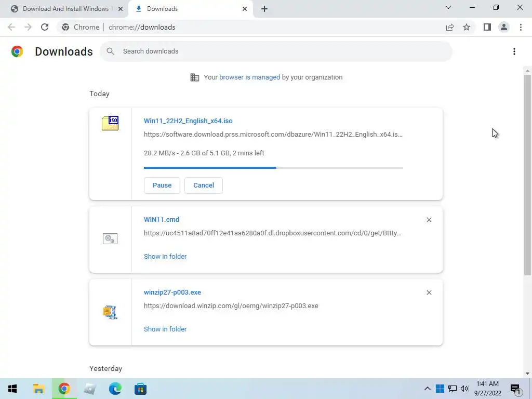Remove WIN11.cmd from the downloads list
This screenshot has height=399, width=532.
429,220
